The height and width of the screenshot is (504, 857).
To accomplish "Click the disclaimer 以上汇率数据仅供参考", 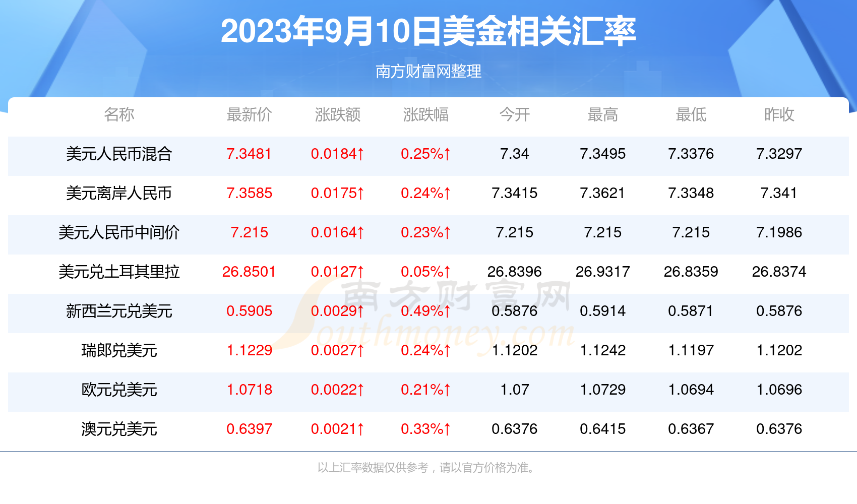I will (373, 468).
